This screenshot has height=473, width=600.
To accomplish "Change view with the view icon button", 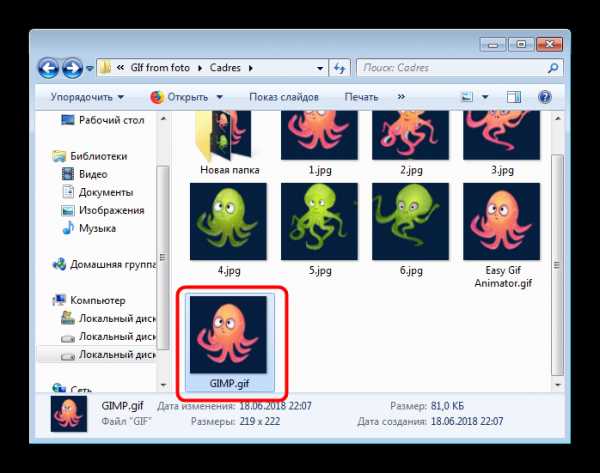I will [467, 97].
